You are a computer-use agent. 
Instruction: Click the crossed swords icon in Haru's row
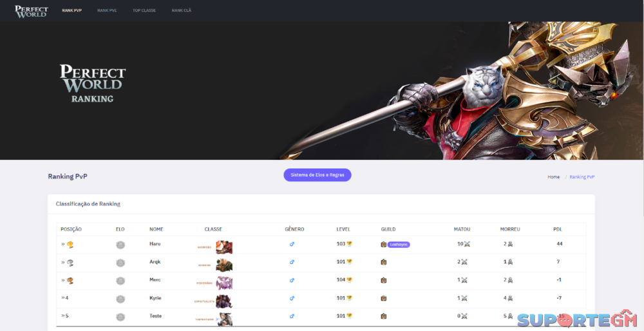click(467, 244)
